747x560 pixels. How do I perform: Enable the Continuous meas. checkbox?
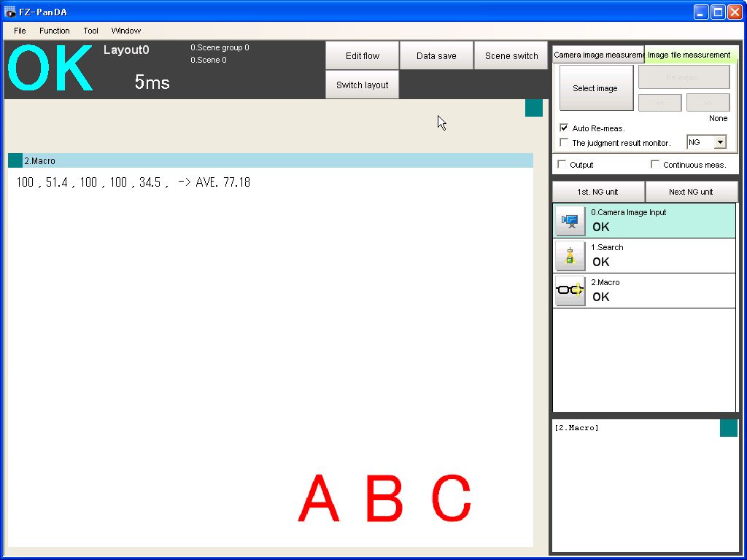(655, 165)
